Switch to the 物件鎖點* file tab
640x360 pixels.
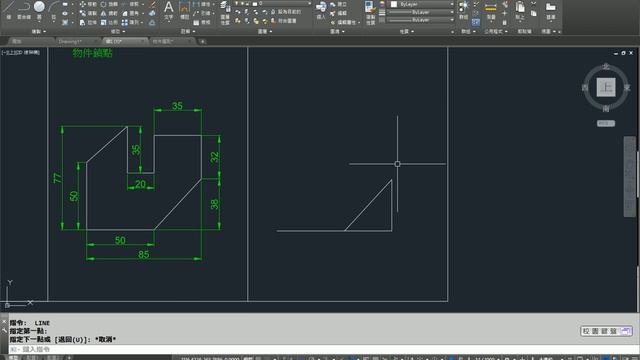coord(171,41)
